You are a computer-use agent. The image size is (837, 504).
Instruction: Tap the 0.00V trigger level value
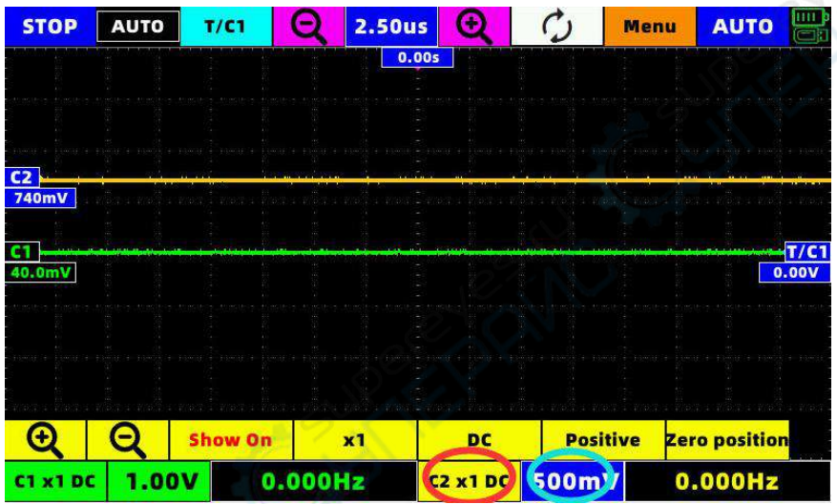(795, 273)
